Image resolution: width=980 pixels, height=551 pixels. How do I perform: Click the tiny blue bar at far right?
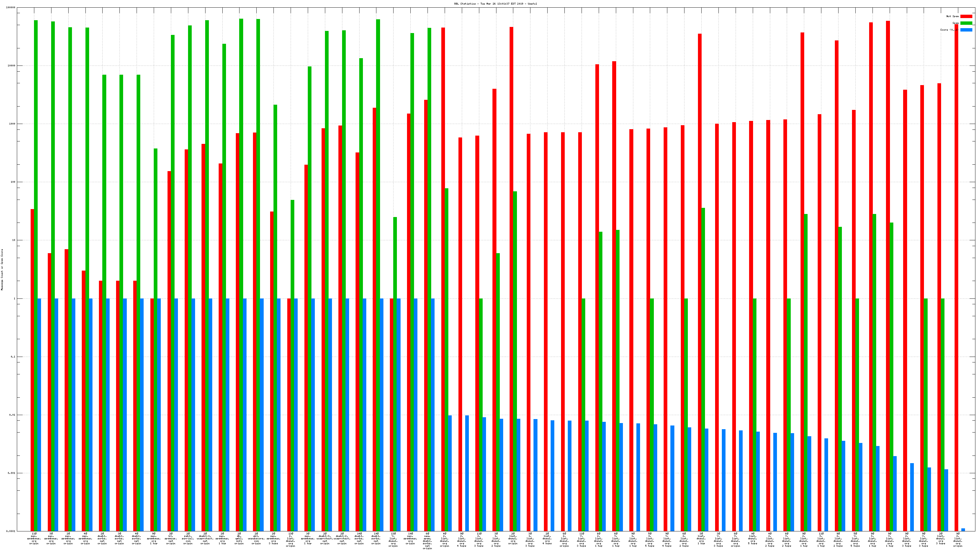pyautogui.click(x=963, y=530)
